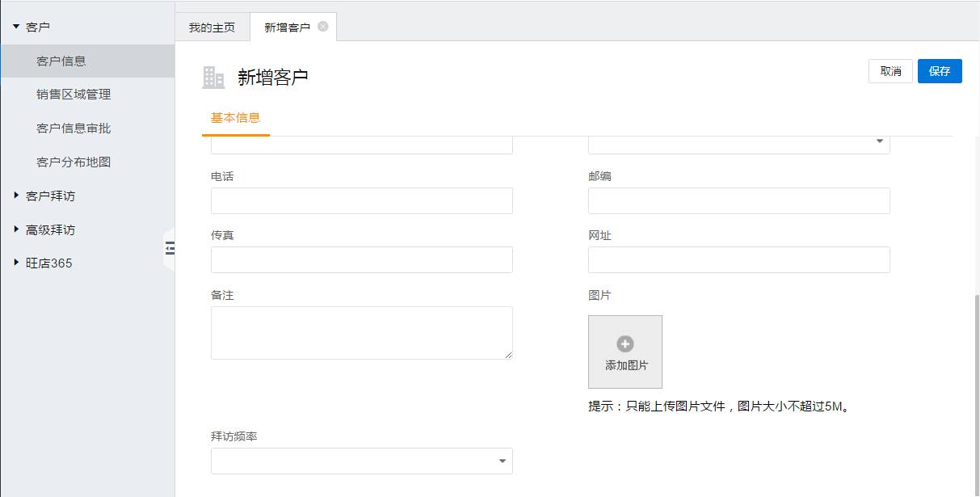Screen dimensions: 980x497
Task: Expand the 旺店365 section
Action: pos(16,263)
